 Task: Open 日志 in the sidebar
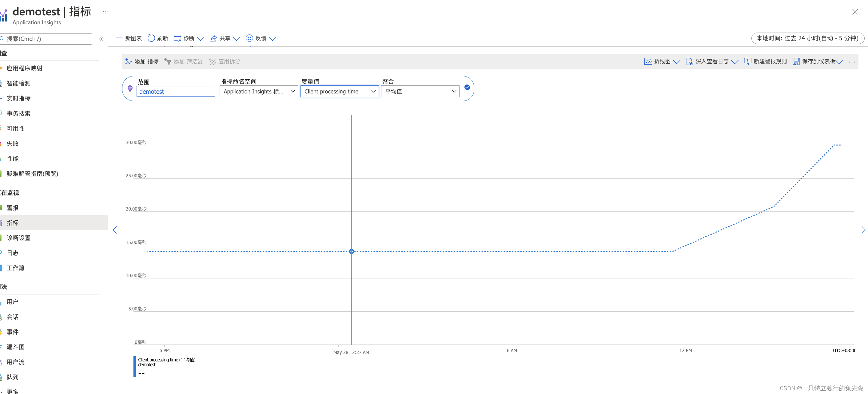coord(13,253)
